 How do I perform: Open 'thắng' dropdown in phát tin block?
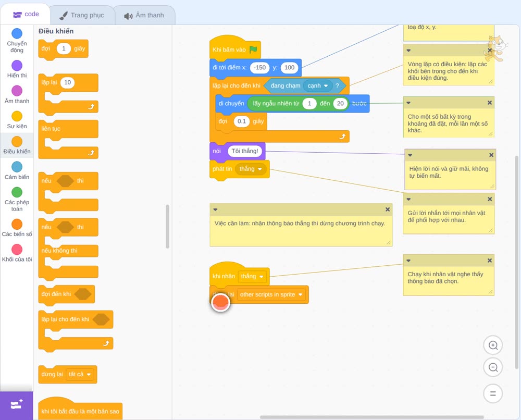pyautogui.click(x=251, y=169)
